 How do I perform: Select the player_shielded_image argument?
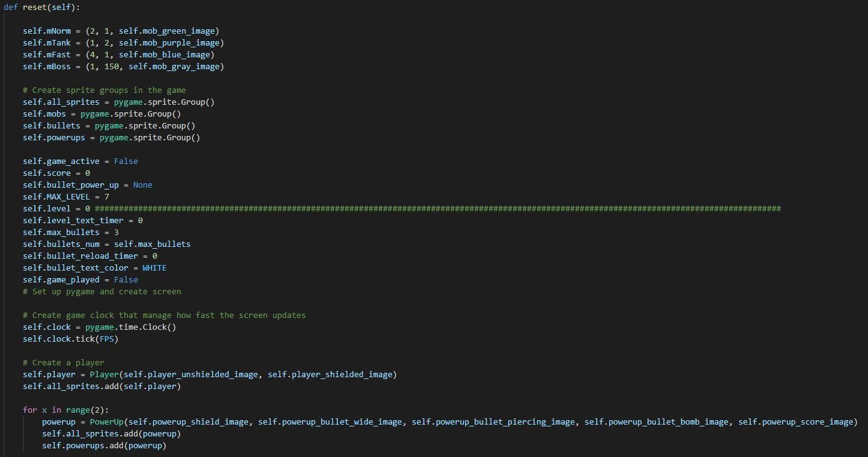330,374
